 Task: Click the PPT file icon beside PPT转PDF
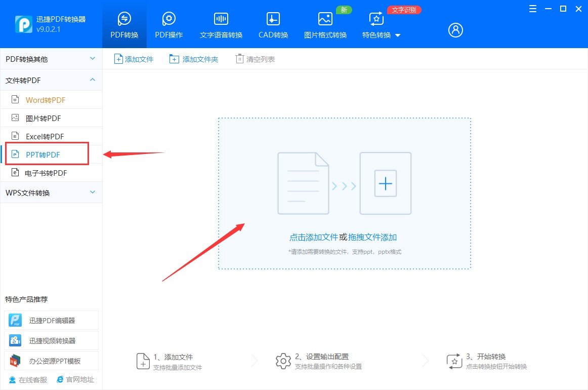pyautogui.click(x=15, y=154)
